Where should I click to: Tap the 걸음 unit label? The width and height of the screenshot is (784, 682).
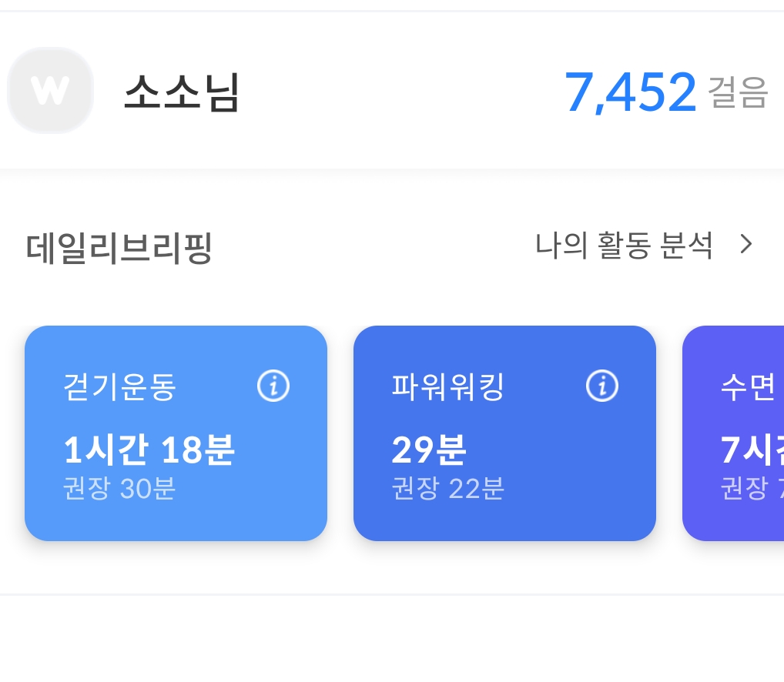point(738,93)
